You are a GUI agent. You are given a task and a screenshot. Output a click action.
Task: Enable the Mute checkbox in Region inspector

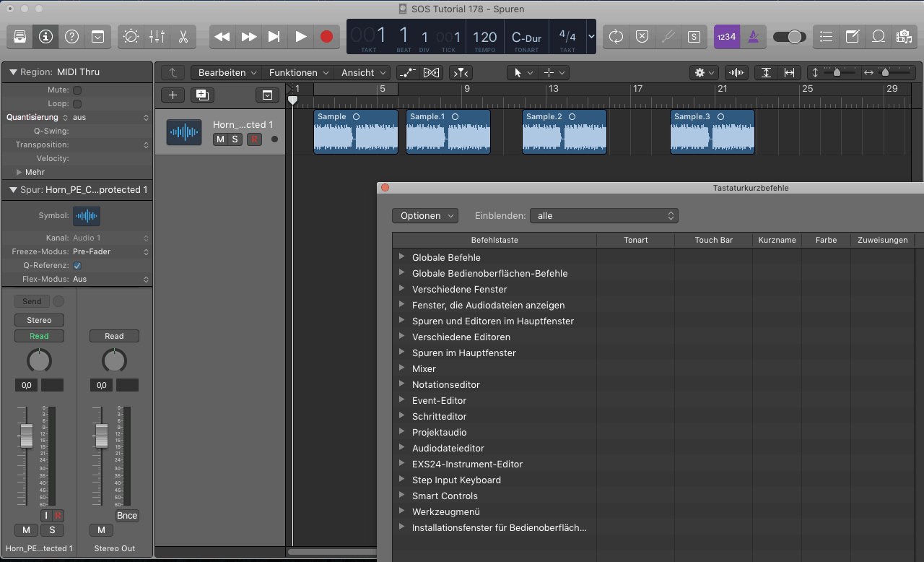(77, 90)
